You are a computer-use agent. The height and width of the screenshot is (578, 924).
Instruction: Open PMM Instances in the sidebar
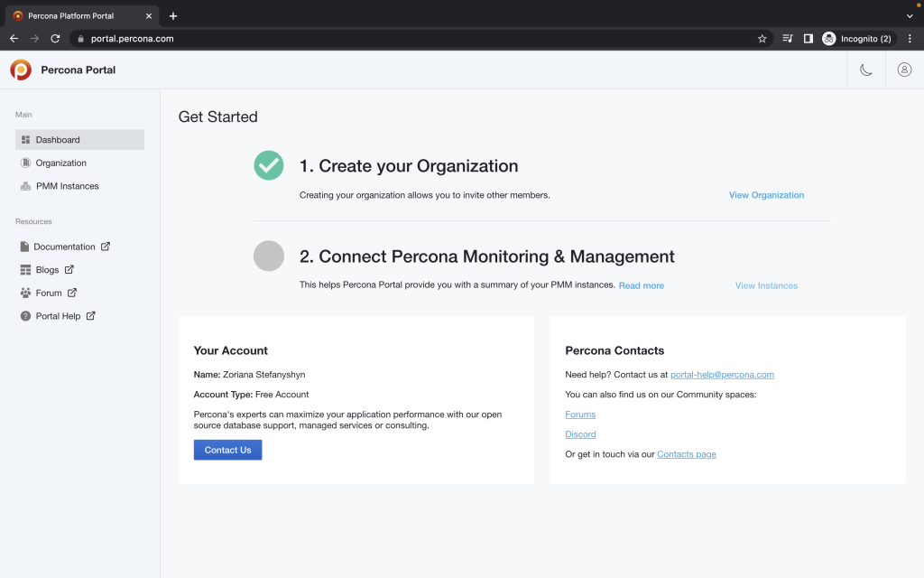pos(79,186)
